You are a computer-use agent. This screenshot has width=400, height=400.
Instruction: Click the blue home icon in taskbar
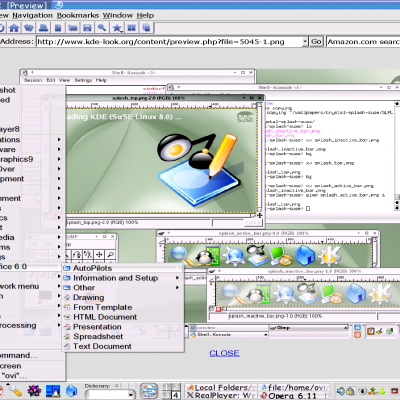click(x=71, y=390)
